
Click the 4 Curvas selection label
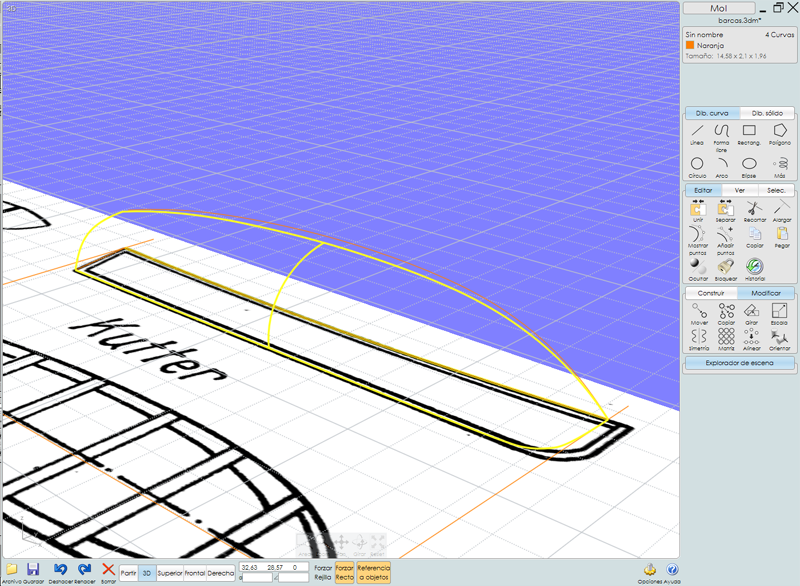click(780, 35)
